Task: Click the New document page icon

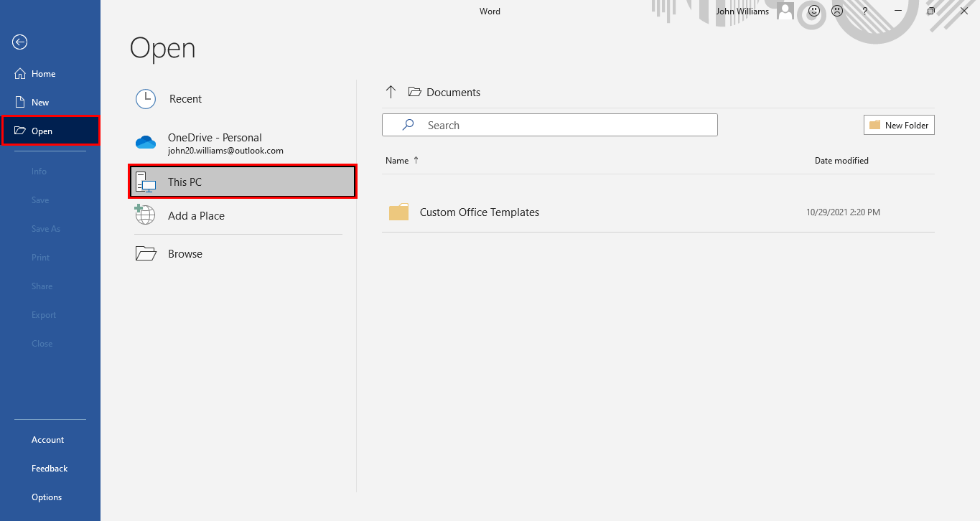Action: [x=20, y=103]
